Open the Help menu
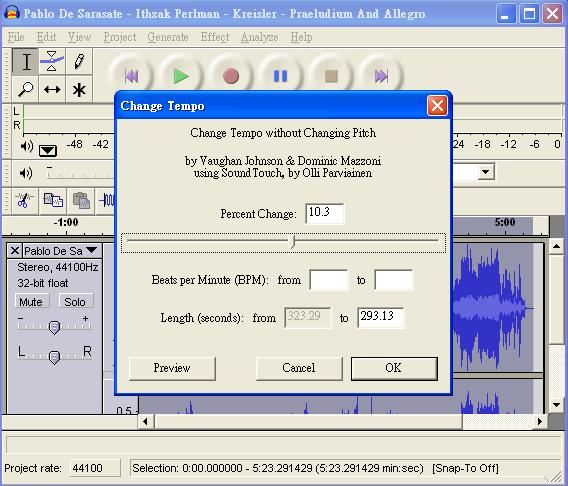The image size is (568, 486). pyautogui.click(x=301, y=37)
